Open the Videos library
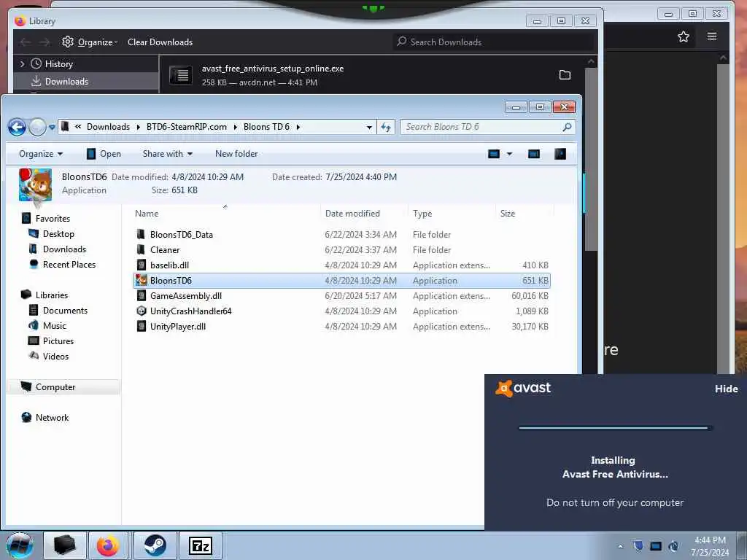 pos(55,356)
